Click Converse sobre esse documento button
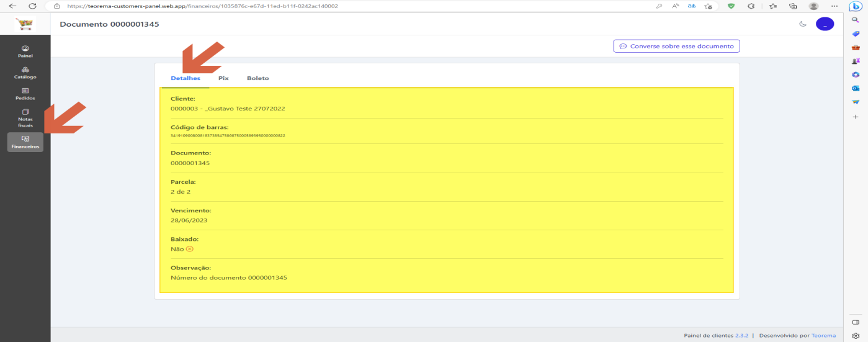The height and width of the screenshot is (342, 868). 676,46
